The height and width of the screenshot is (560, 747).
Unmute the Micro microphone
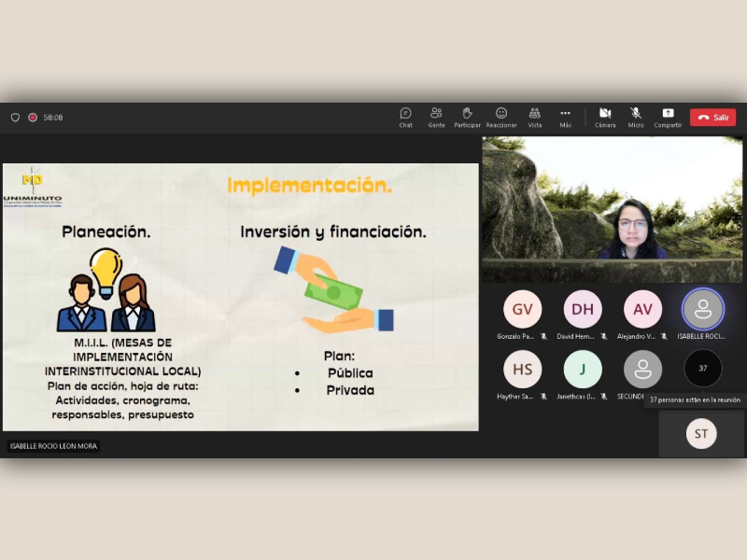pyautogui.click(x=636, y=117)
